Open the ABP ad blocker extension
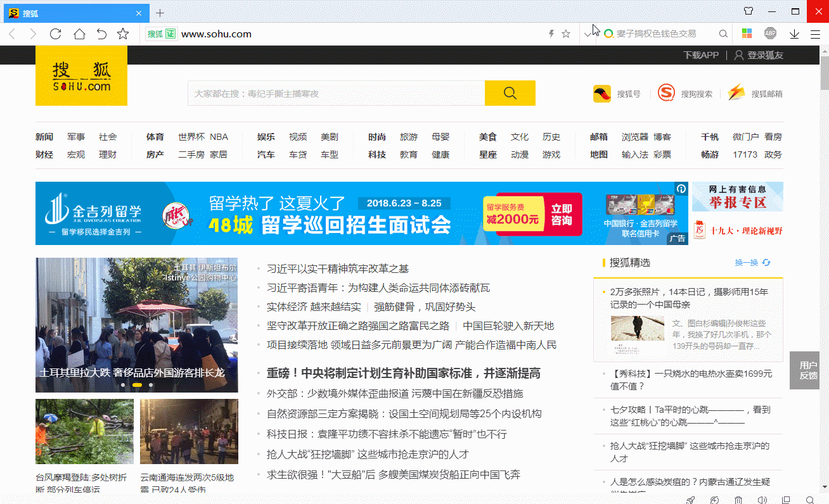This screenshot has width=829, height=504. 770,34
